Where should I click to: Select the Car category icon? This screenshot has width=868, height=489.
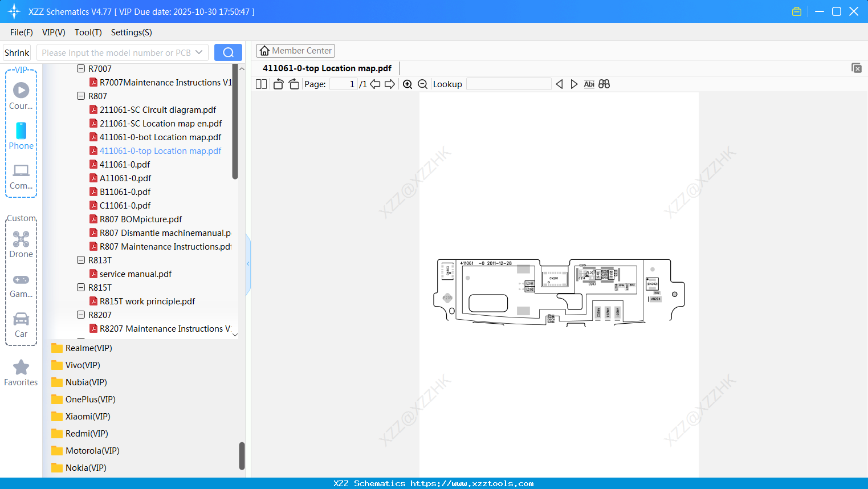click(x=21, y=325)
